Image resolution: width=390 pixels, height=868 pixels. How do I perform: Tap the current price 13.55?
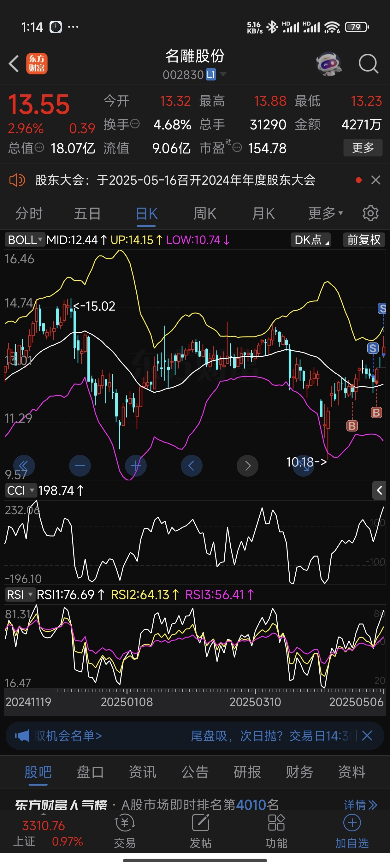39,104
